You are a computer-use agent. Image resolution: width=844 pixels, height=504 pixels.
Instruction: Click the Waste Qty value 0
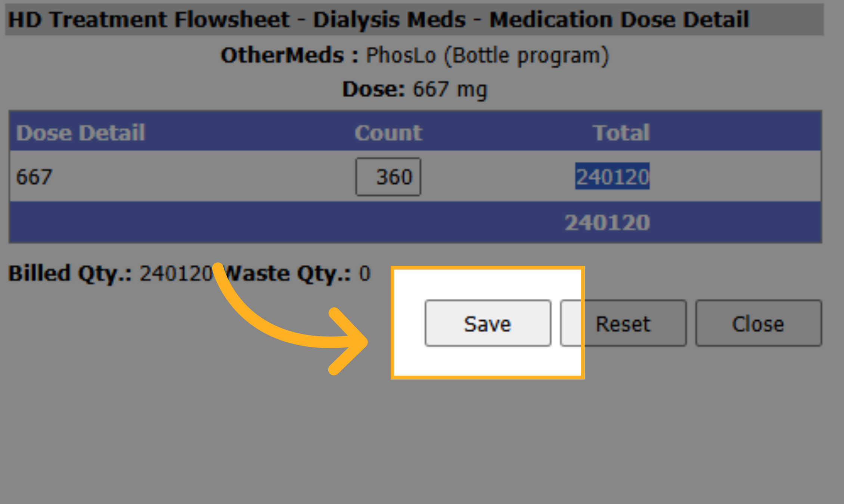click(x=364, y=274)
